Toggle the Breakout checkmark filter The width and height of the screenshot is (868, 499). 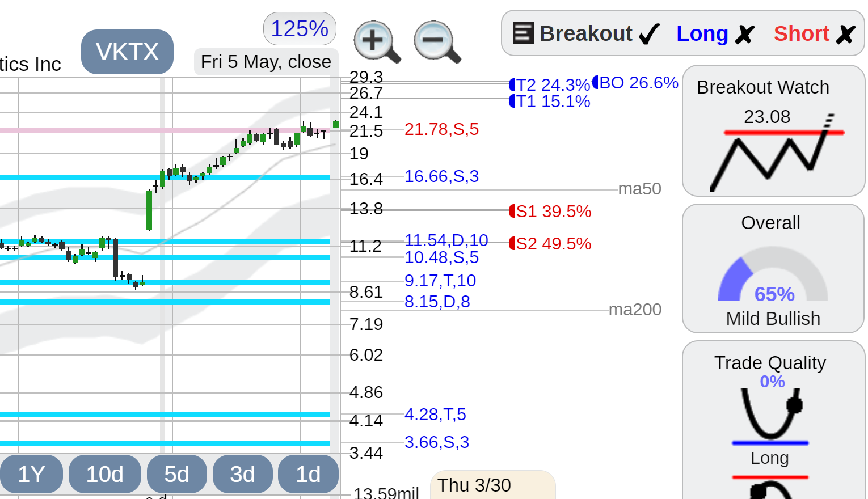pyautogui.click(x=650, y=34)
